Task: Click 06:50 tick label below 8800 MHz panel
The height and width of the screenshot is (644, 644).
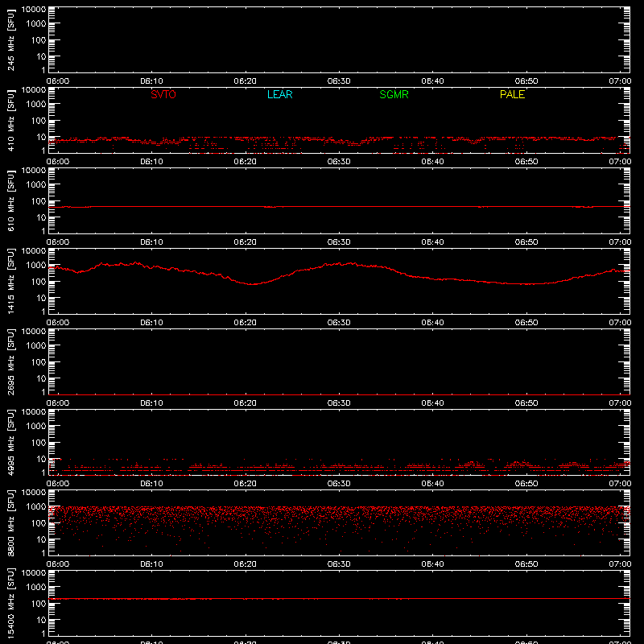Action: (x=526, y=564)
